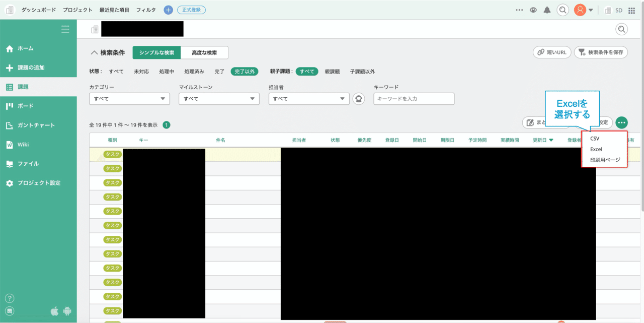The image size is (644, 323).
Task: Open the notifications bell icon
Action: 547,10
